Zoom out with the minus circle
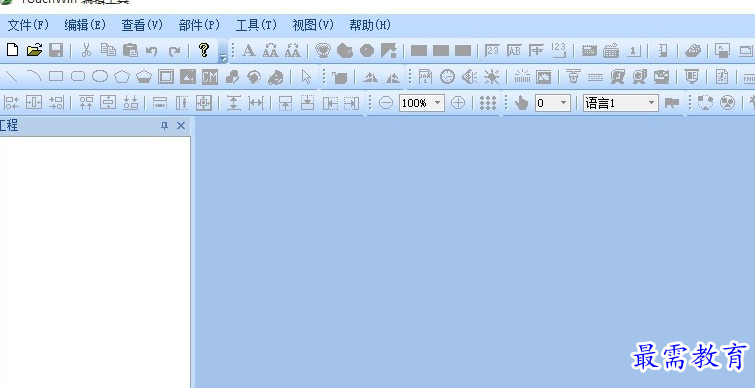This screenshot has width=755, height=388. point(386,103)
